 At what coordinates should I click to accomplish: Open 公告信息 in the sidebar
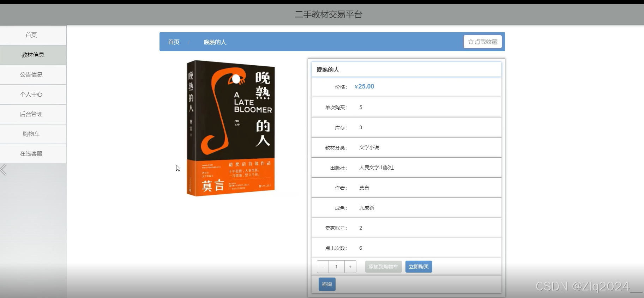(x=33, y=74)
